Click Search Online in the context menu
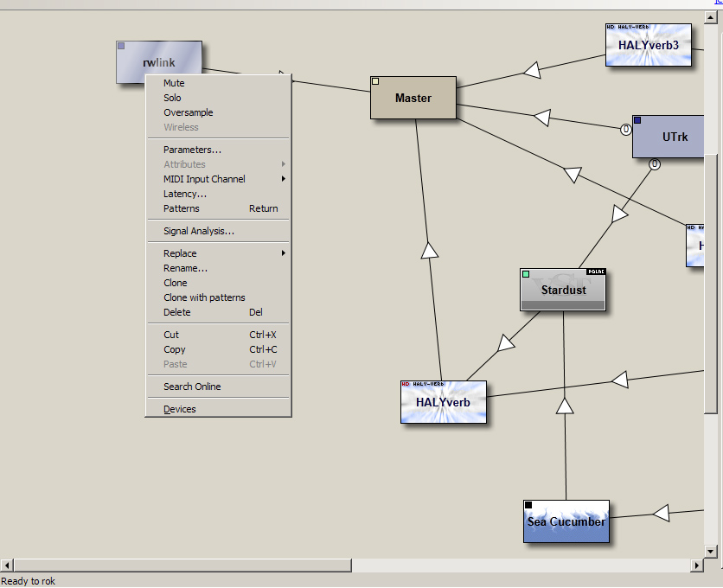Image resolution: width=723 pixels, height=588 pixels. 192,387
